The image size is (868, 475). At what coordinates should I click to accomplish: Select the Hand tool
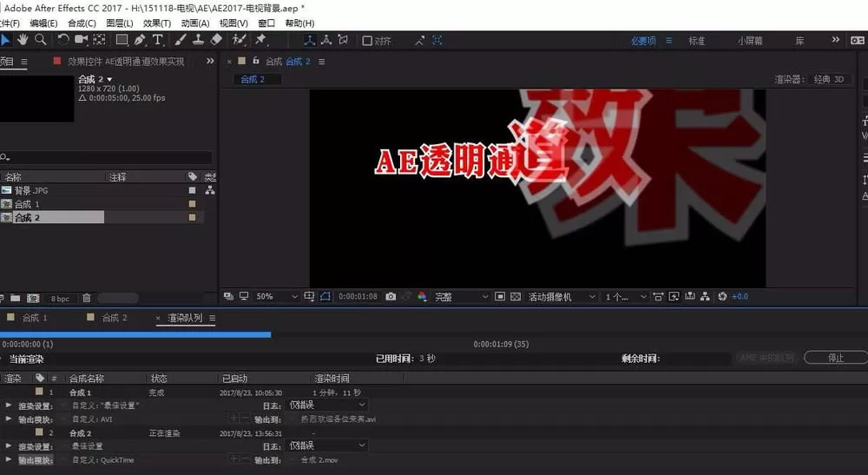click(23, 40)
